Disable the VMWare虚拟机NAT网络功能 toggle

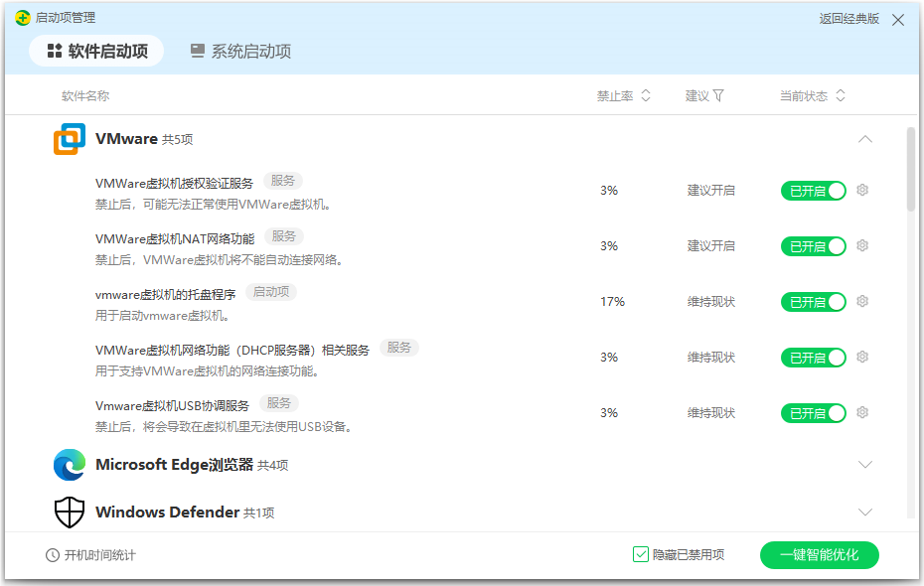point(814,245)
